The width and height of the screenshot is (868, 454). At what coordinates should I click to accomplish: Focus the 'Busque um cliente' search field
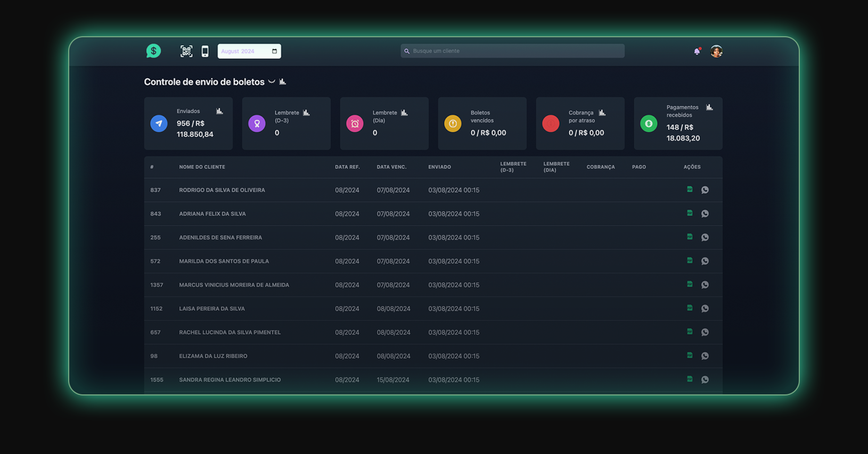pos(512,51)
